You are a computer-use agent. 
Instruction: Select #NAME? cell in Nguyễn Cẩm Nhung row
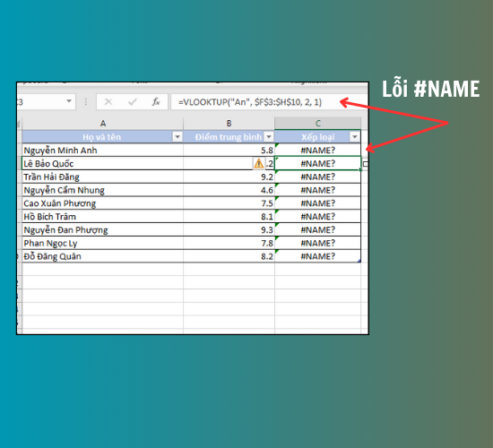318,190
